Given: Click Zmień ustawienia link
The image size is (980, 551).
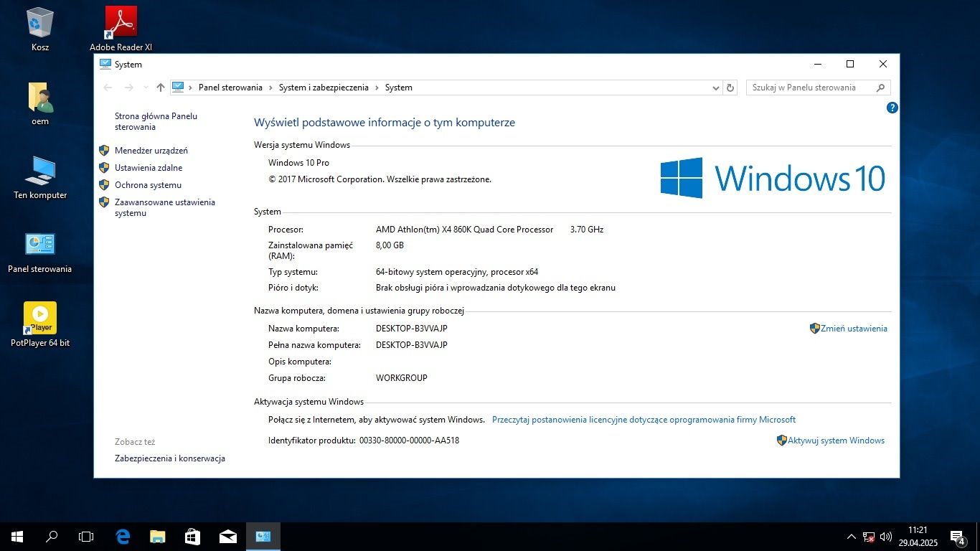Looking at the screenshot, I should pyautogui.click(x=854, y=329).
